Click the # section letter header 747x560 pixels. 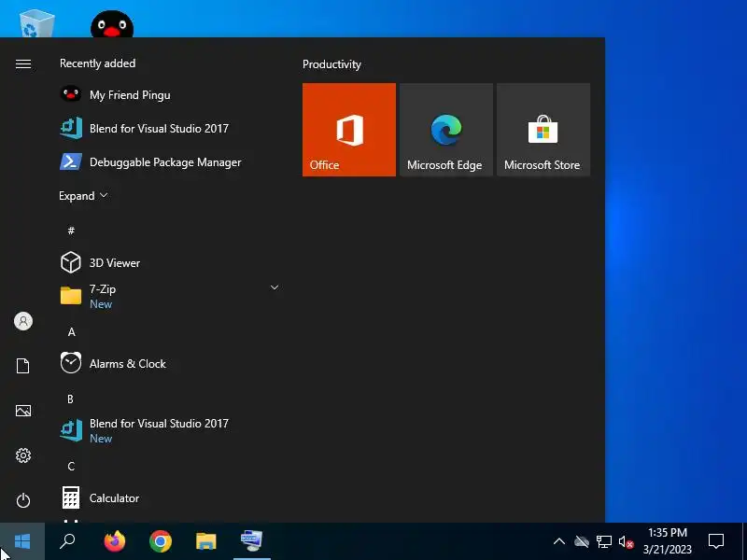(x=71, y=231)
